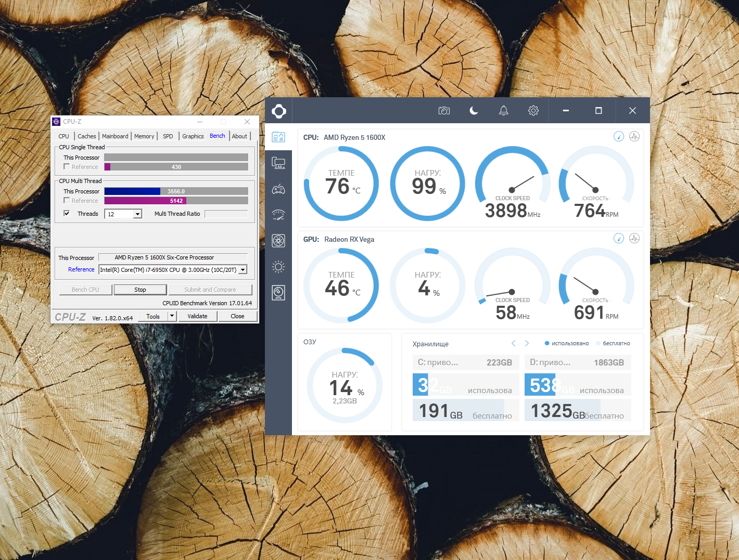Select the dashboard icon in CAM sidebar
Image resolution: width=739 pixels, height=560 pixels.
coord(278,137)
